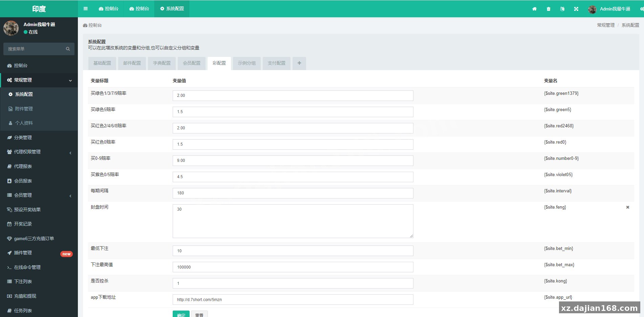The image size is (644, 317).
Task: Open 附件管理 in the sidebar
Action: tap(39, 109)
